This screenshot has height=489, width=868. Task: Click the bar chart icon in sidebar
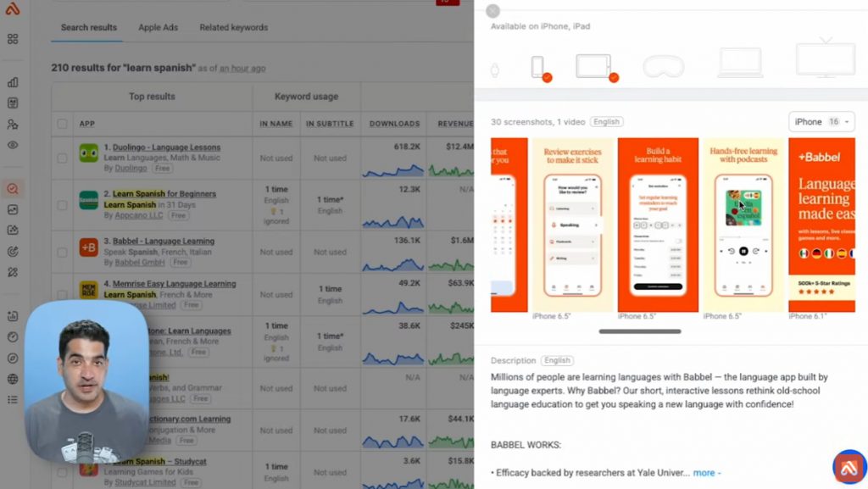click(13, 82)
